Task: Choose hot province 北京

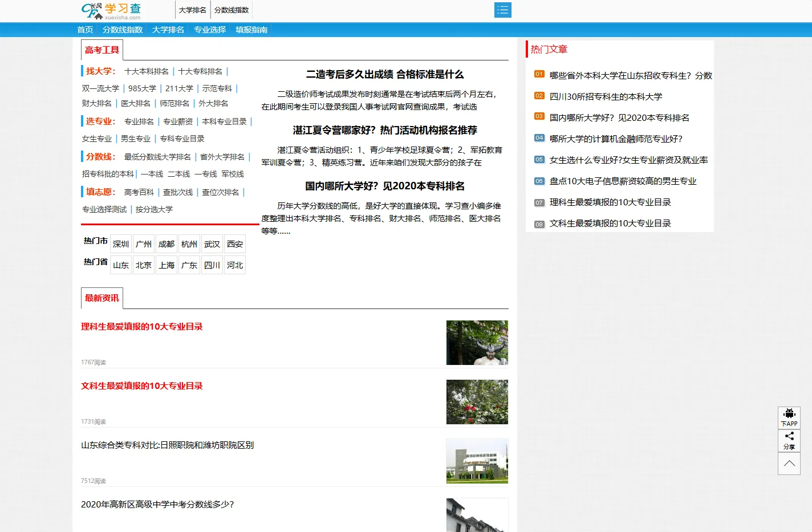Action: (x=144, y=265)
